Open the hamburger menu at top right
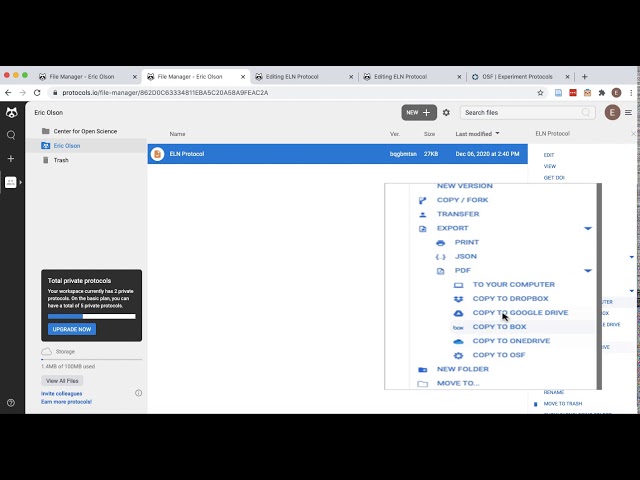The width and height of the screenshot is (640, 480). point(628,112)
